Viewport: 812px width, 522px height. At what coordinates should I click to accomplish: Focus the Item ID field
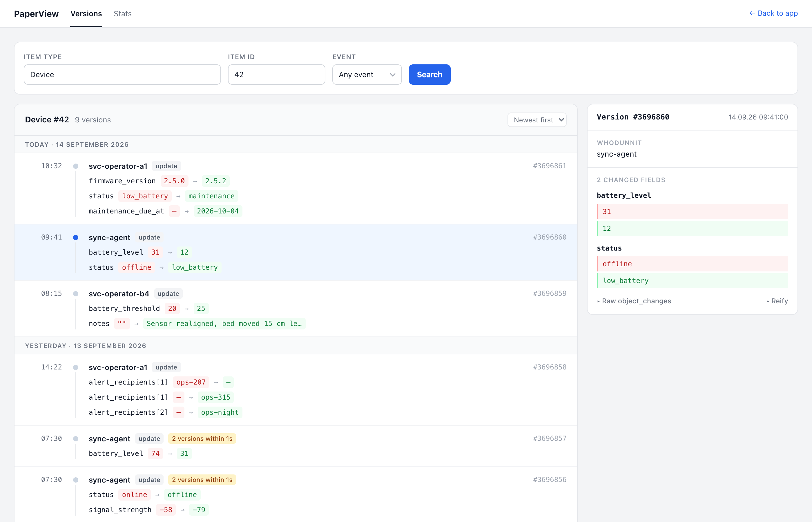click(x=277, y=75)
